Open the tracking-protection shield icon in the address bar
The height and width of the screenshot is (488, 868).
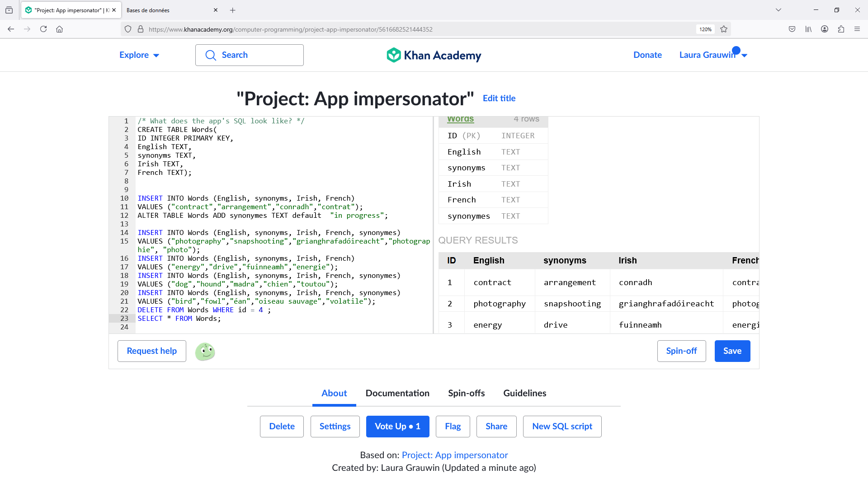(128, 29)
